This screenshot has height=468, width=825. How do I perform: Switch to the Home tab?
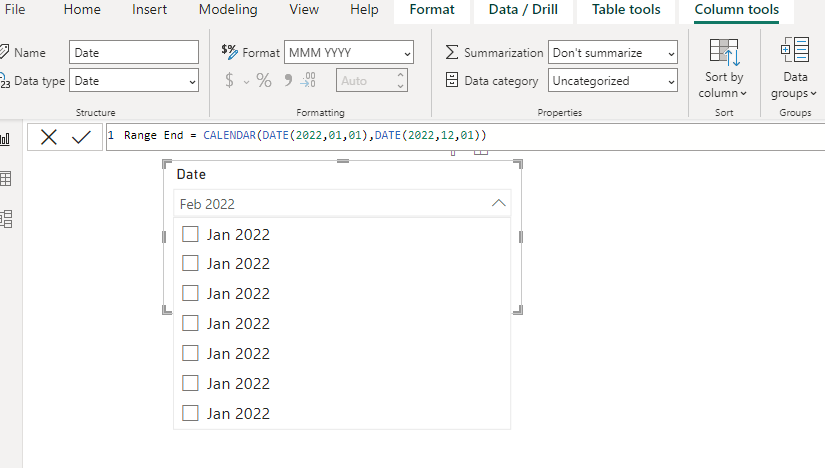point(82,9)
